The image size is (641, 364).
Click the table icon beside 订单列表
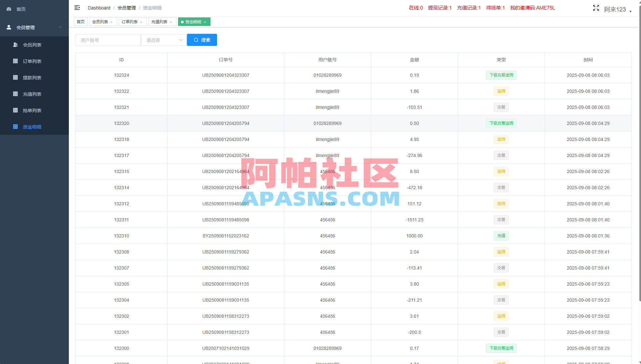coord(15,61)
